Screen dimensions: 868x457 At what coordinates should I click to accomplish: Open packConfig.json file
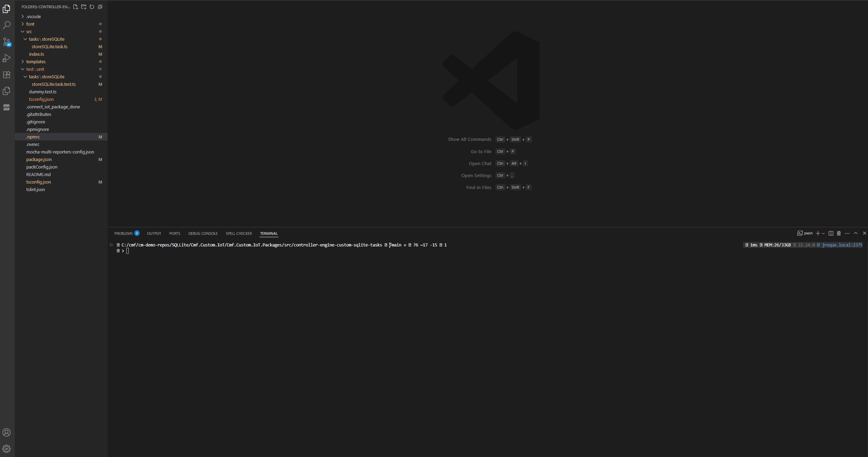point(61,167)
